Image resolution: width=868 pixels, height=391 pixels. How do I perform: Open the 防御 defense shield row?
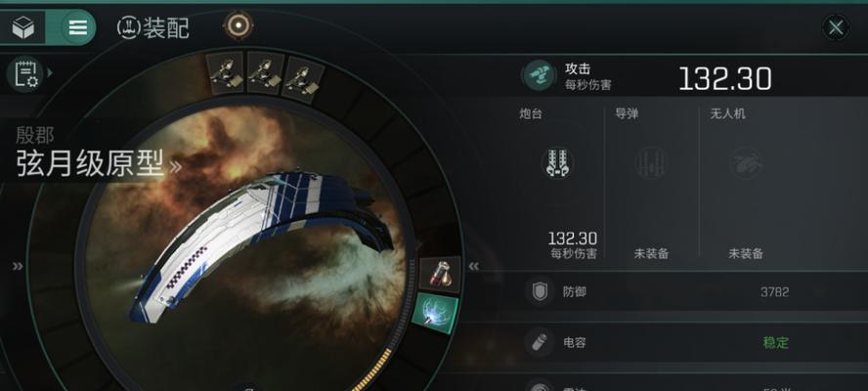pyautogui.click(x=692, y=292)
